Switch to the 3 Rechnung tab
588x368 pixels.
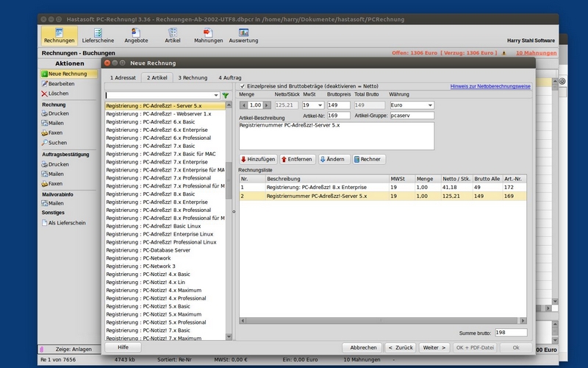[x=193, y=78]
